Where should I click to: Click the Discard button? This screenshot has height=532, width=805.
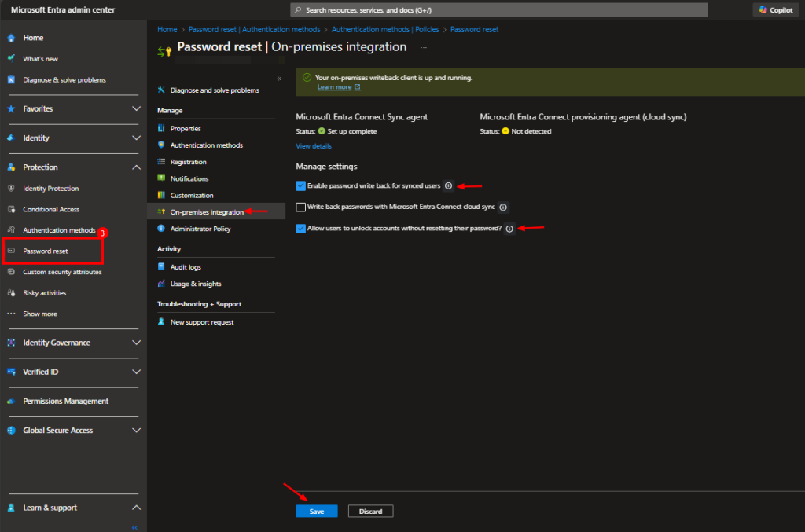(x=370, y=512)
